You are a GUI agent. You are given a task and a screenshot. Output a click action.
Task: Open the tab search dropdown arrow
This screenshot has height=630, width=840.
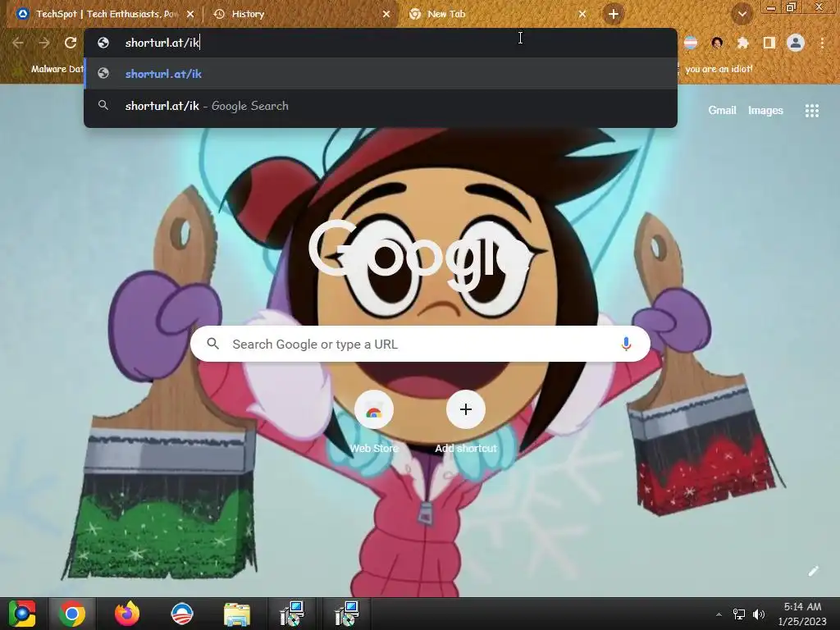(x=742, y=15)
